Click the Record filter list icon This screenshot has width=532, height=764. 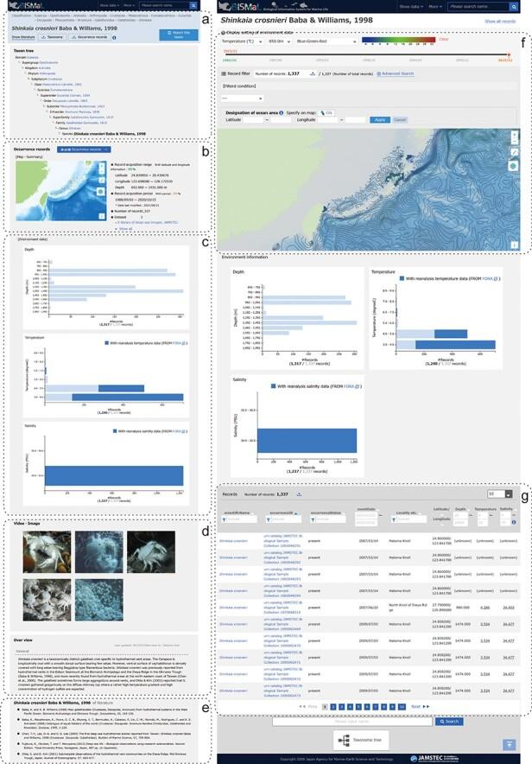click(224, 73)
